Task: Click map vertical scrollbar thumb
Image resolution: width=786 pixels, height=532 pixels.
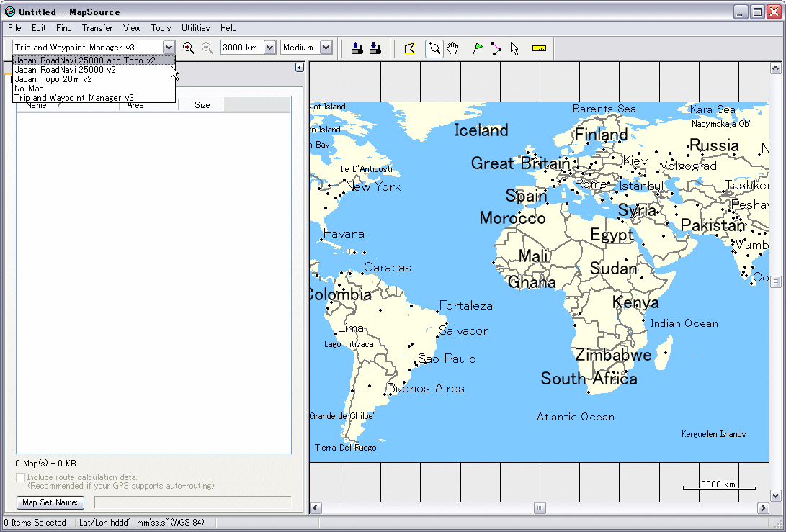Action: (775, 281)
